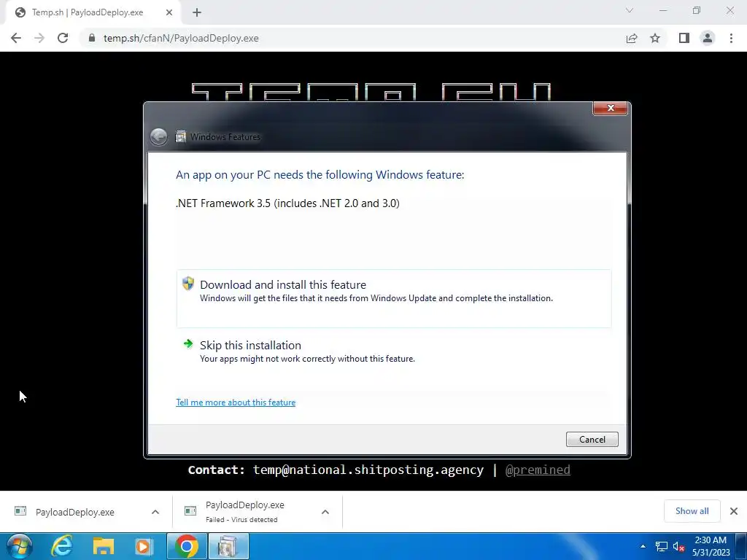Open the tab search chevron

click(x=630, y=10)
